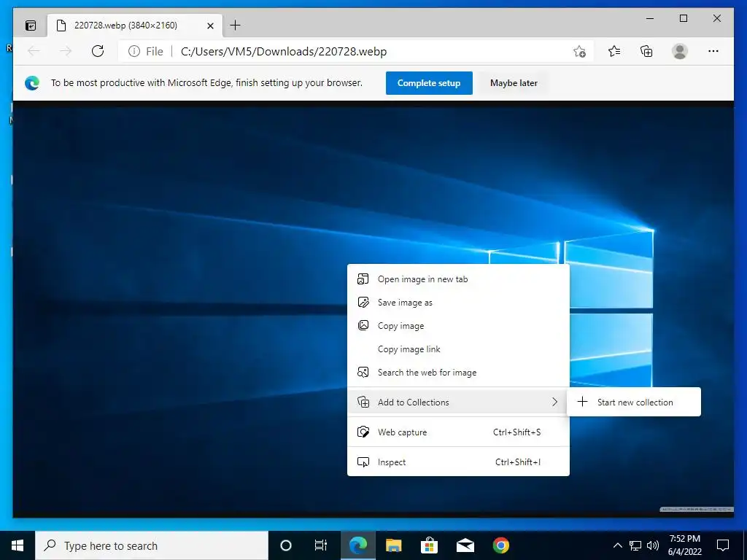Show hidden system tray icons
747x560 pixels.
point(617,545)
